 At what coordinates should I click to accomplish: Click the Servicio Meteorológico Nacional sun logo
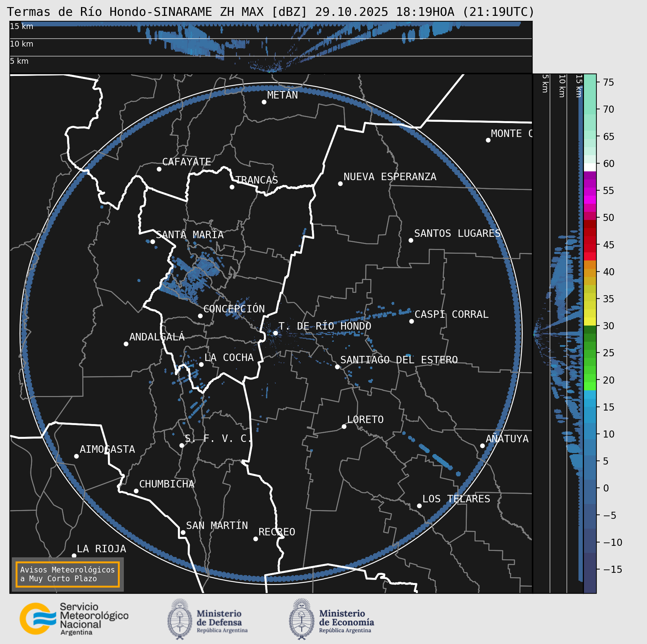tap(38, 618)
